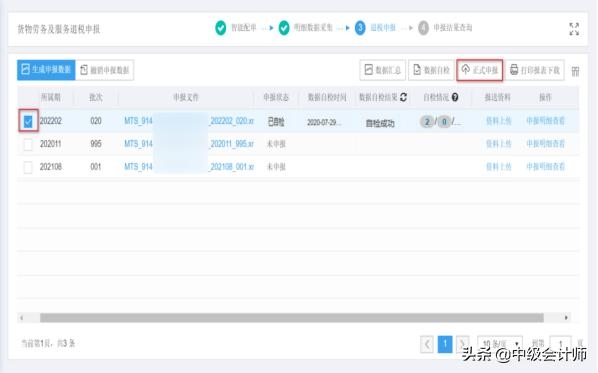Click the green check icon for 明细数据采集 step
The width and height of the screenshot is (598, 373).
coord(284,28)
